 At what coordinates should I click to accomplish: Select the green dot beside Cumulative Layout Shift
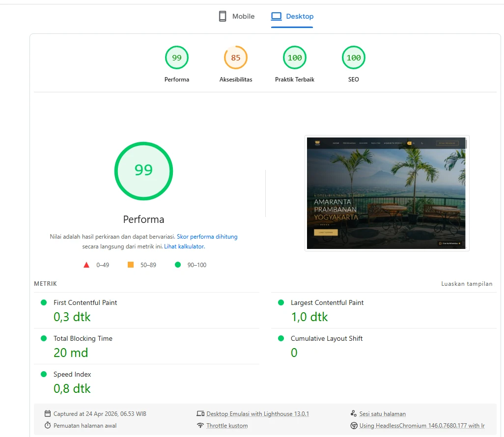tap(280, 338)
